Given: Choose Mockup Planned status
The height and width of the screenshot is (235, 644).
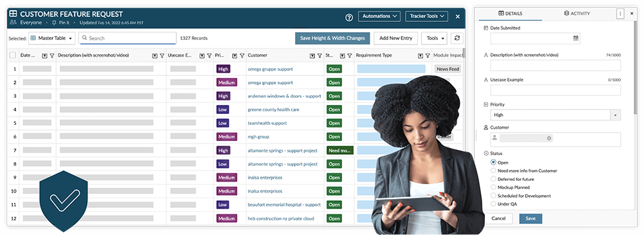Looking at the screenshot, I should pyautogui.click(x=493, y=187).
